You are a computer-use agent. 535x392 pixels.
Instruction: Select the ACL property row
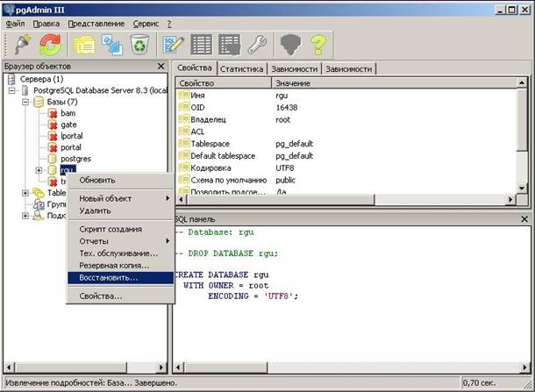point(346,132)
